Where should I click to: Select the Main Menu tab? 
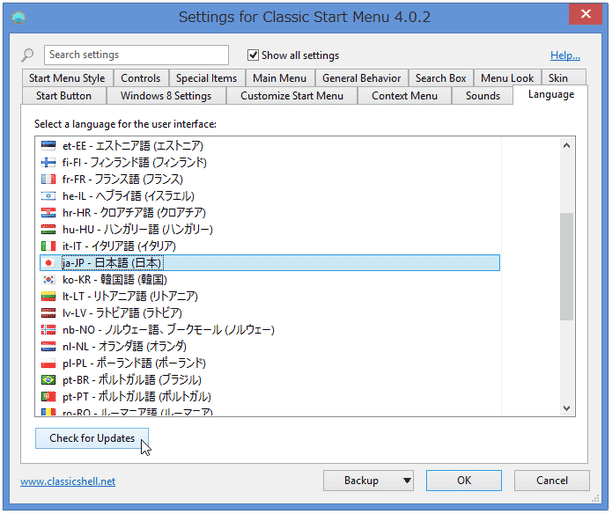(x=279, y=78)
